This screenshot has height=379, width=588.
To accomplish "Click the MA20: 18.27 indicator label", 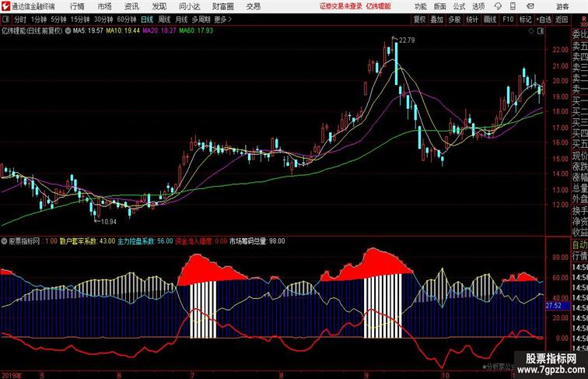I will point(159,31).
